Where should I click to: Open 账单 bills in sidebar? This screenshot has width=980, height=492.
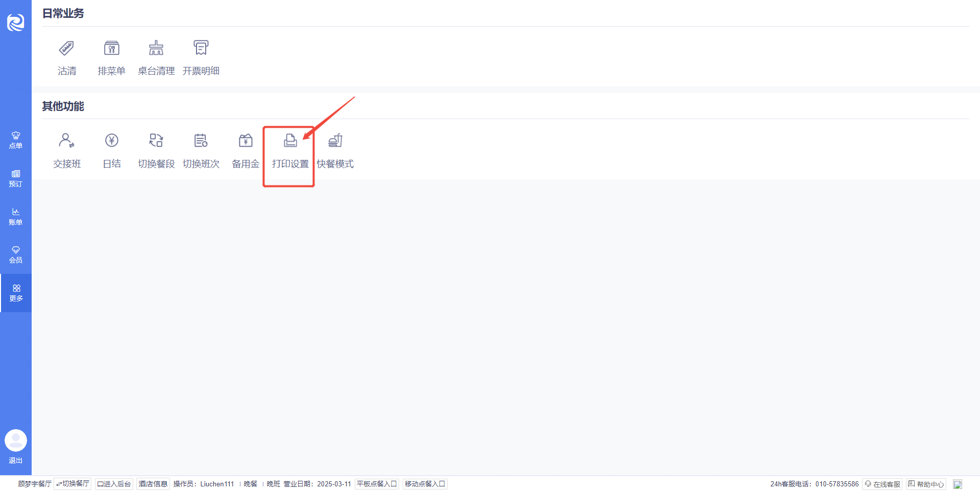pyautogui.click(x=16, y=217)
